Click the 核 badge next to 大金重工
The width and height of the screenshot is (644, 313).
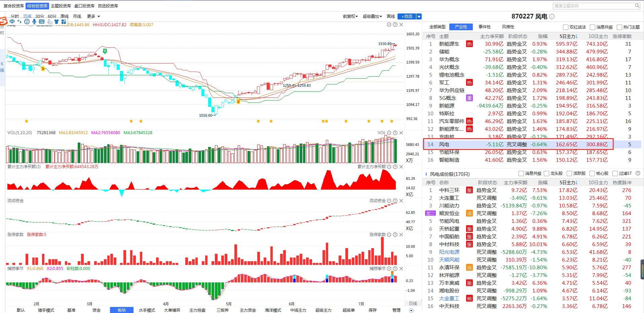pos(469,299)
